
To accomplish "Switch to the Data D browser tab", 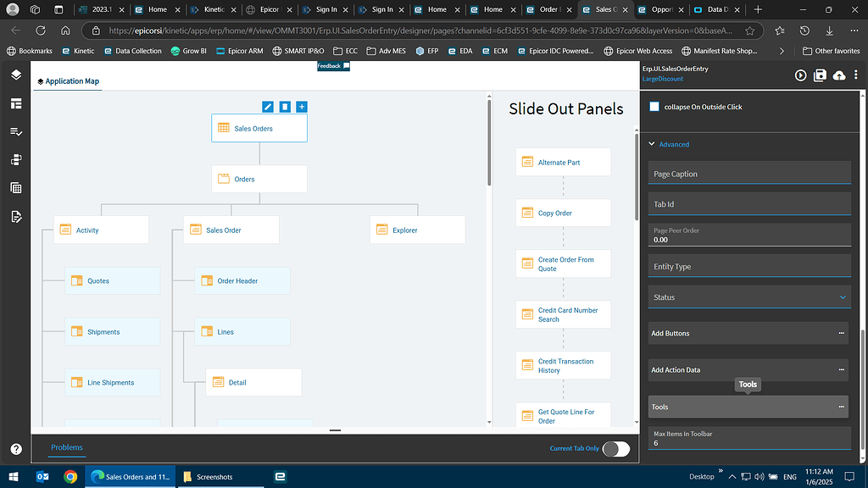I will point(717,9).
